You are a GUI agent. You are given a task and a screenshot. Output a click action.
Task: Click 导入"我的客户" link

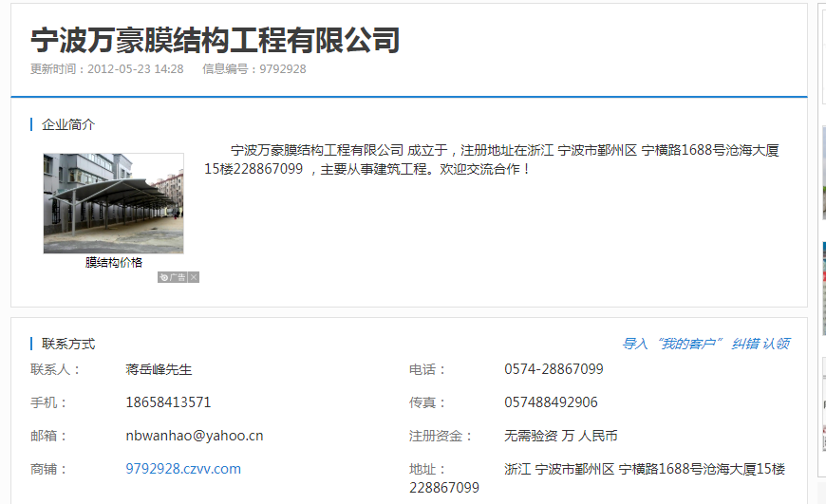673,344
